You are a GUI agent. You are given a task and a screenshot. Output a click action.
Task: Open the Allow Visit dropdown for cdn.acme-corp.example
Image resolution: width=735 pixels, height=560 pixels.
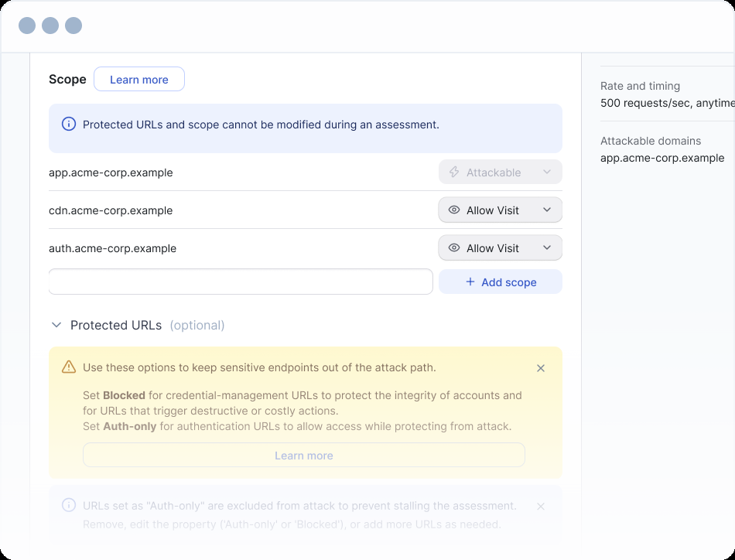[500, 210]
